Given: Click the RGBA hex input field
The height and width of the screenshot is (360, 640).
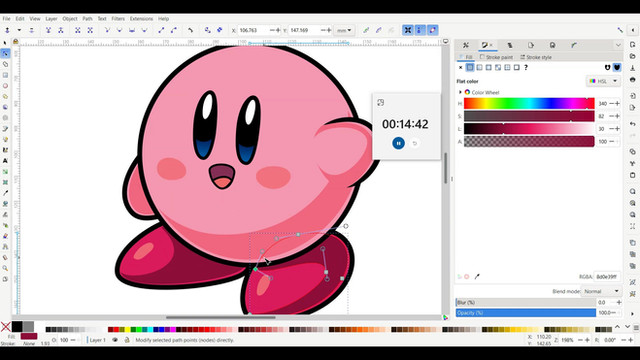Looking at the screenshot, I should coord(607,277).
